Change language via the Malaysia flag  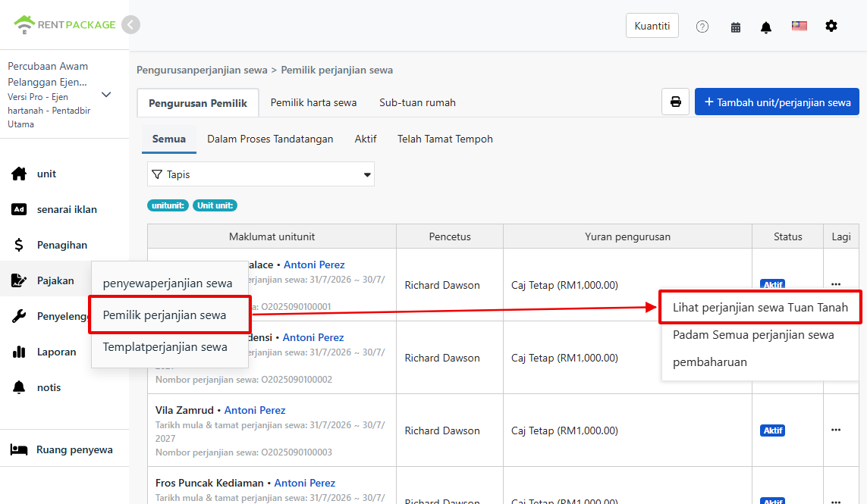799,26
